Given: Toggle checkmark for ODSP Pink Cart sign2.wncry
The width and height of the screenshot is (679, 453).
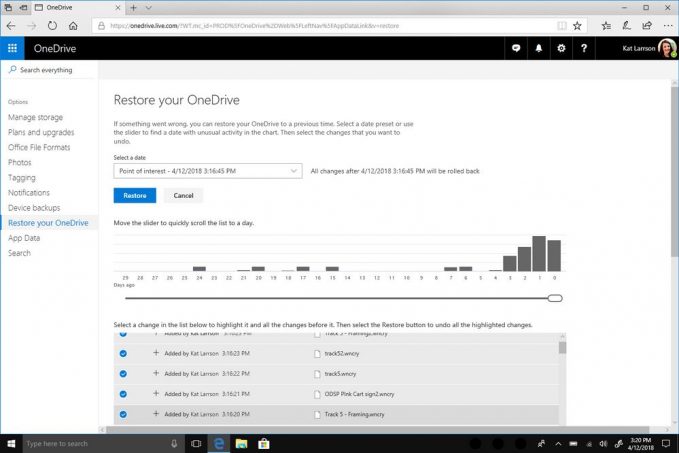Looking at the screenshot, I should [123, 394].
